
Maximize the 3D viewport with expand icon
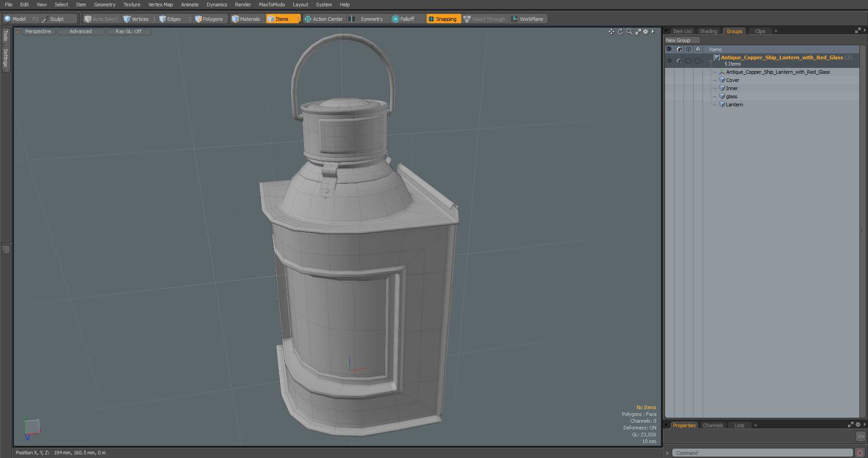pyautogui.click(x=638, y=32)
